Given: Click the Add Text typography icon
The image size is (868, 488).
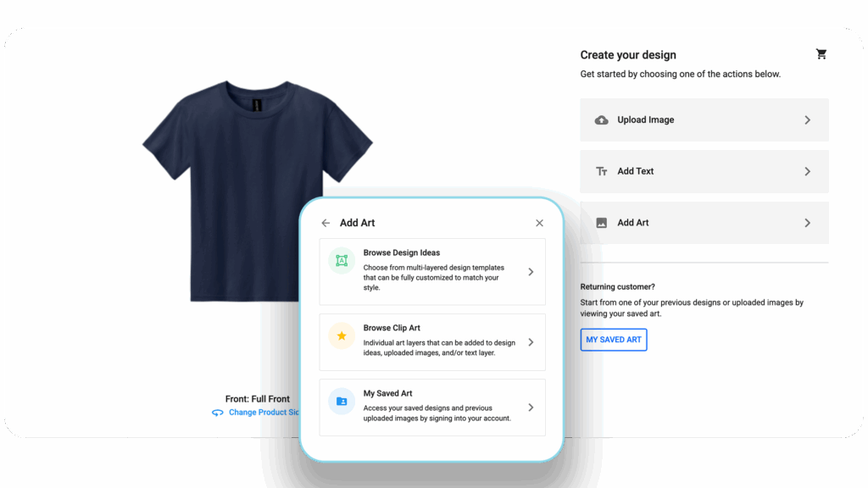Looking at the screenshot, I should [x=601, y=171].
